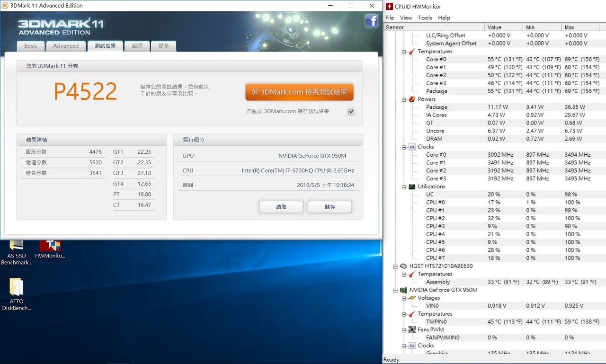Collapse the HGST HTS721010A9E630 node
Viewport: 606px width, 364px height.
pos(396,266)
